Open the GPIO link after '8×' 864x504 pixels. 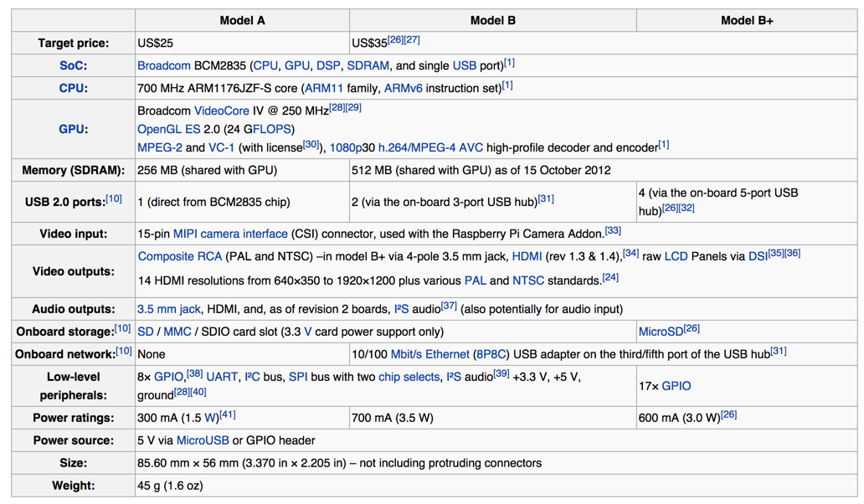(168, 377)
